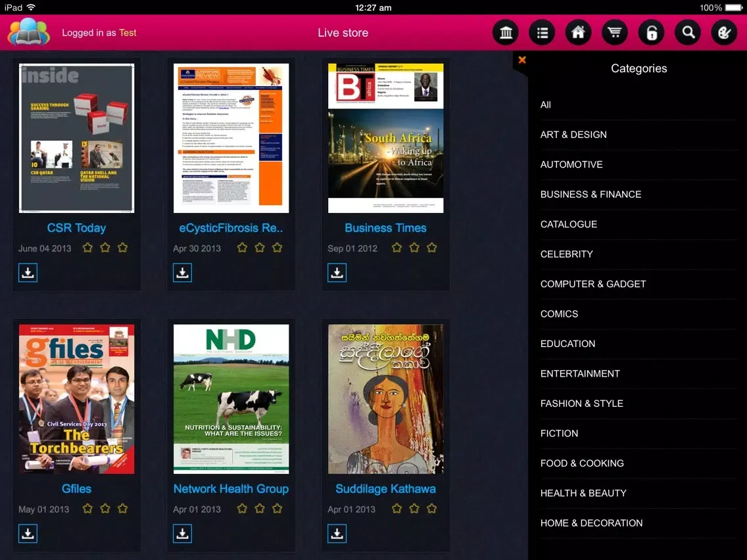Open Suddilage Kathawa cover thumbnail

click(x=385, y=399)
